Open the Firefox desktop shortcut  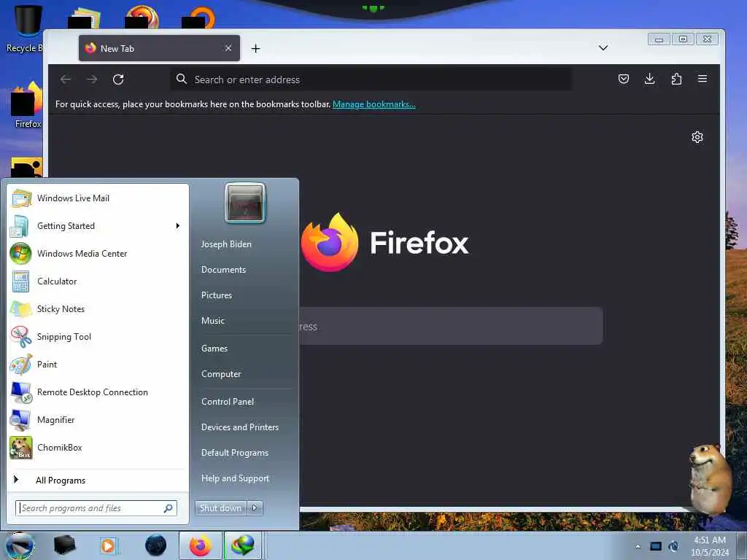tap(27, 105)
